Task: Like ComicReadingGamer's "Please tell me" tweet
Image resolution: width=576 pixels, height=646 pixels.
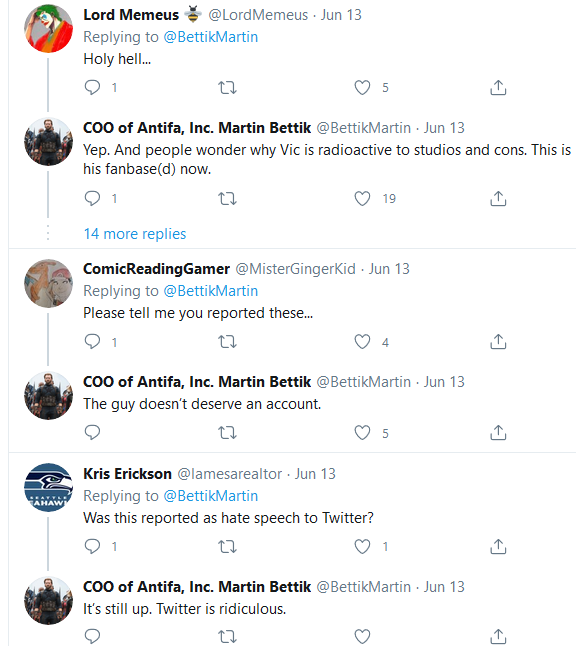Action: [x=362, y=342]
